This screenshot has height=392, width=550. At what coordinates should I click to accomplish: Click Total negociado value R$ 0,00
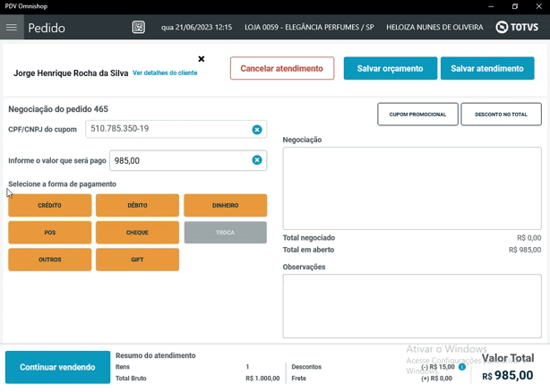529,238
